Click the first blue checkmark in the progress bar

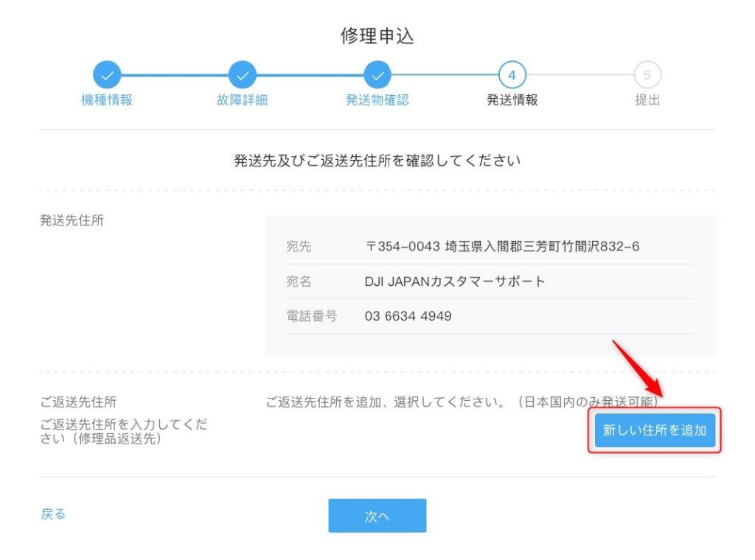107,74
